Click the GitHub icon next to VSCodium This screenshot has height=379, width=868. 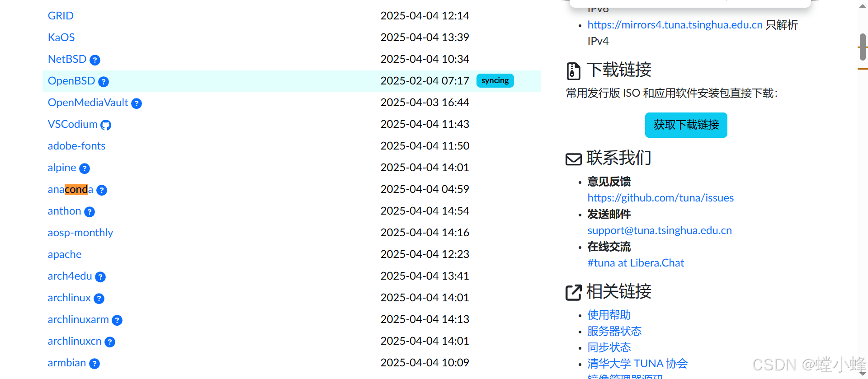click(106, 125)
